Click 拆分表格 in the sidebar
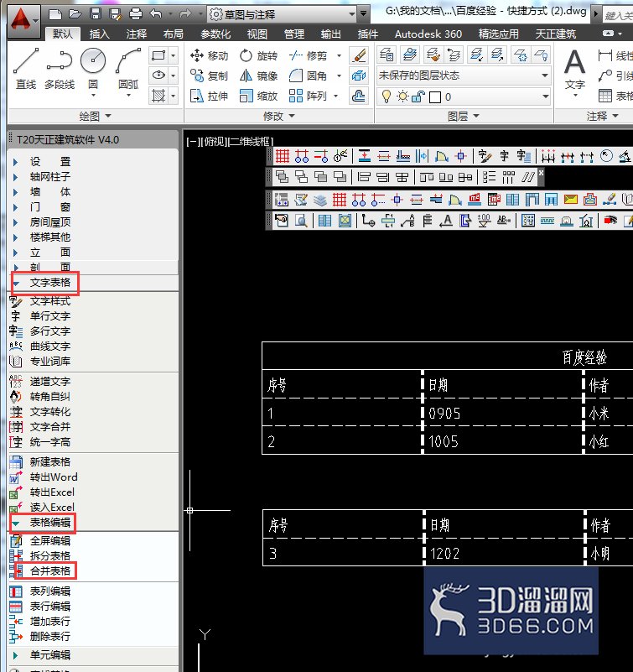 pyautogui.click(x=50, y=556)
